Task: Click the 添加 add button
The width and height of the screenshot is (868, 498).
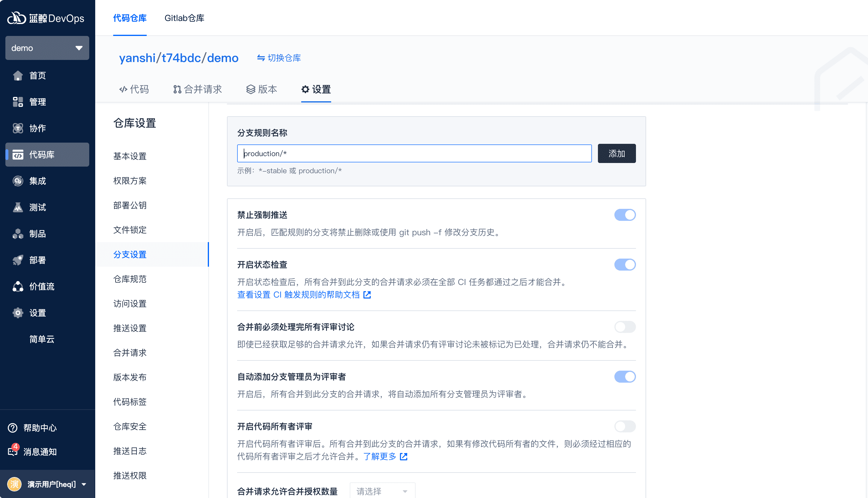Action: (616, 153)
